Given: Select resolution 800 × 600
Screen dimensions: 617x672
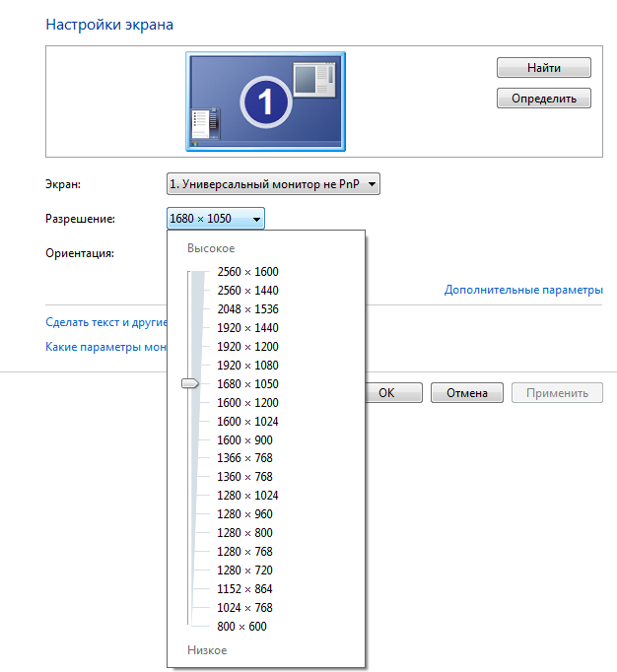Looking at the screenshot, I should click(241, 627).
